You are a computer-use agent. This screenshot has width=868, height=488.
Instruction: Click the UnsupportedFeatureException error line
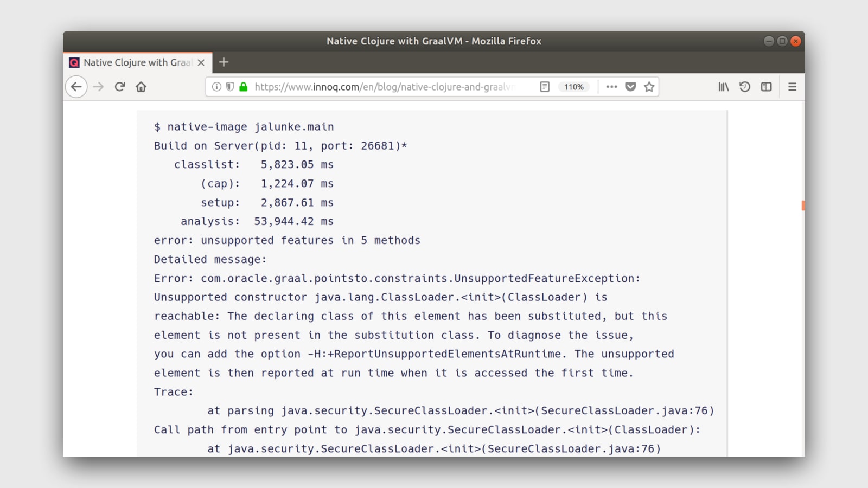pos(397,279)
